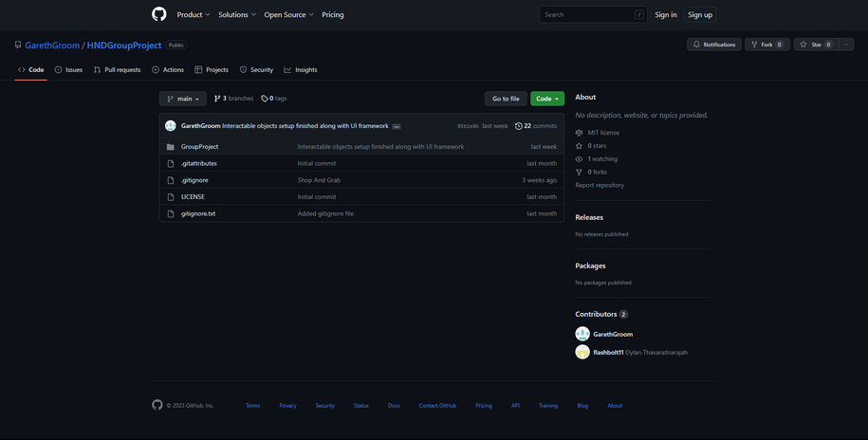This screenshot has width=868, height=440.
Task: Open Training in footer
Action: [x=548, y=406]
